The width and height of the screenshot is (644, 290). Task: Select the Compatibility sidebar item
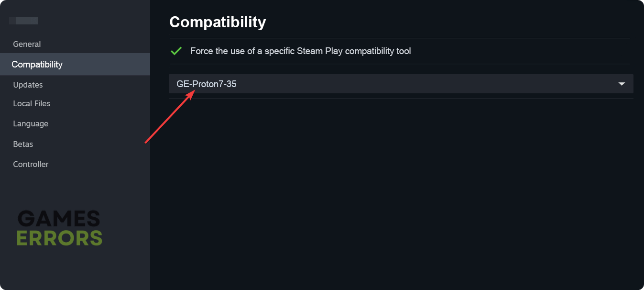[37, 64]
